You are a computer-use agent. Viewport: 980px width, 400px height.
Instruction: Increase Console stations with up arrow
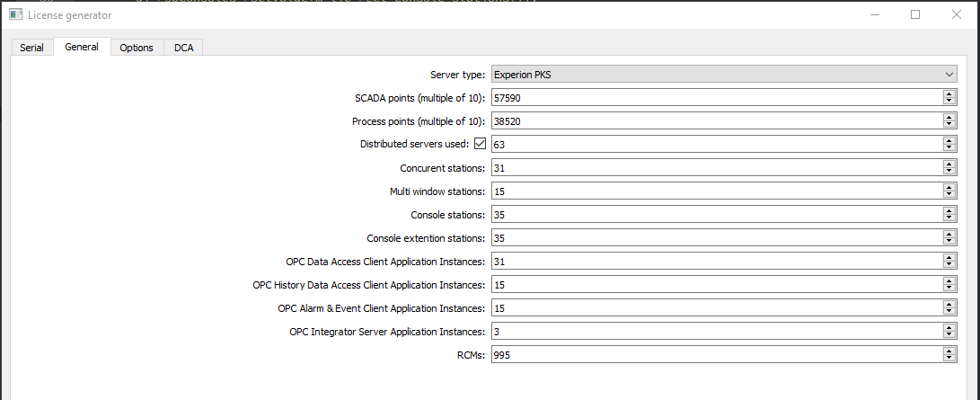(x=949, y=211)
